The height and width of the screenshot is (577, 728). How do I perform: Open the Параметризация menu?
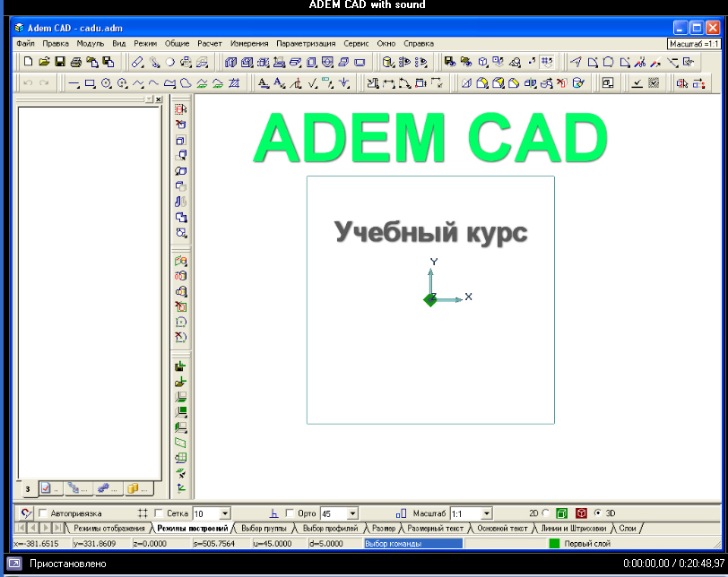pyautogui.click(x=306, y=44)
